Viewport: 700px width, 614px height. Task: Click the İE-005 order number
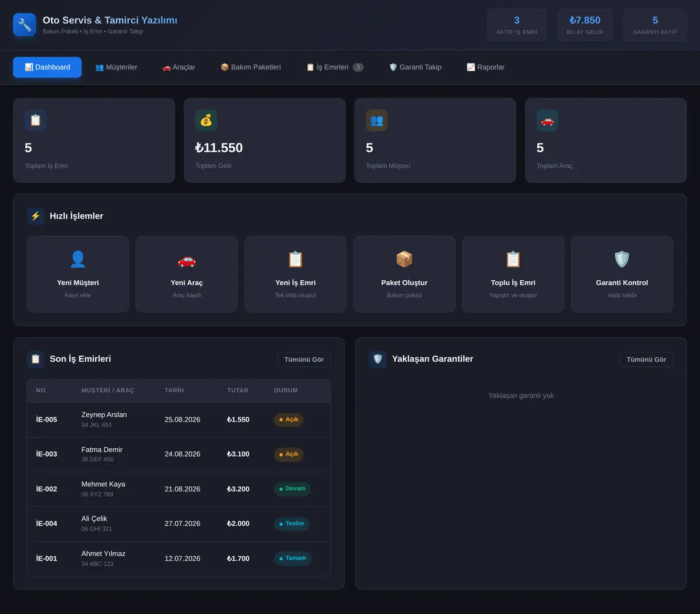point(47,420)
